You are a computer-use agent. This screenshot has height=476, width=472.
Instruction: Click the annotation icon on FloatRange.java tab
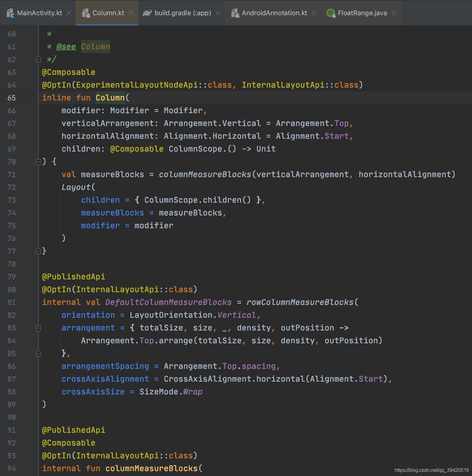tap(331, 13)
